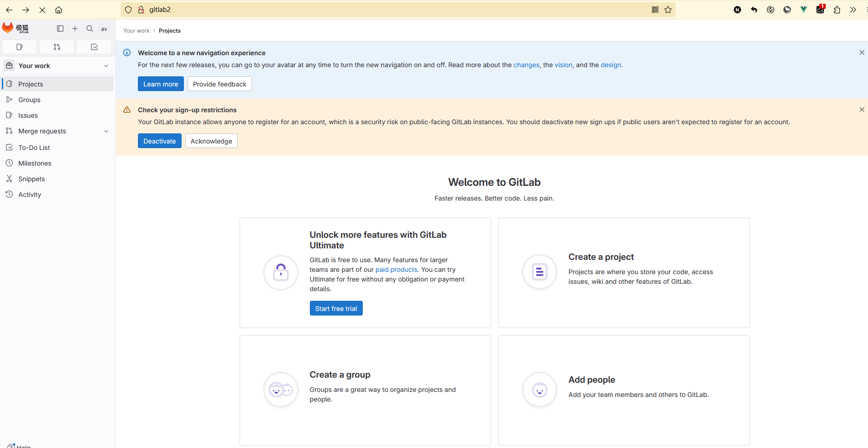Open browser home page
Image resolution: width=868 pixels, height=448 pixels.
point(59,10)
